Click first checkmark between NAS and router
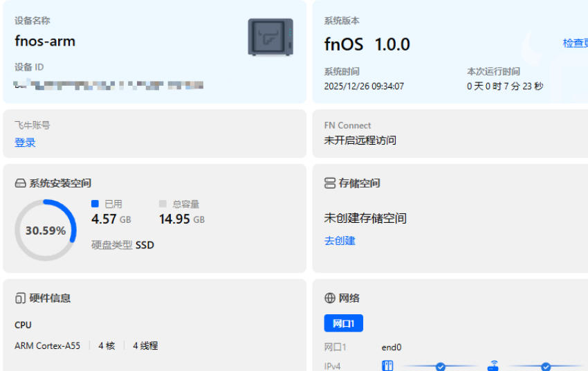Image resolution: width=588 pixels, height=371 pixels. tap(441, 367)
